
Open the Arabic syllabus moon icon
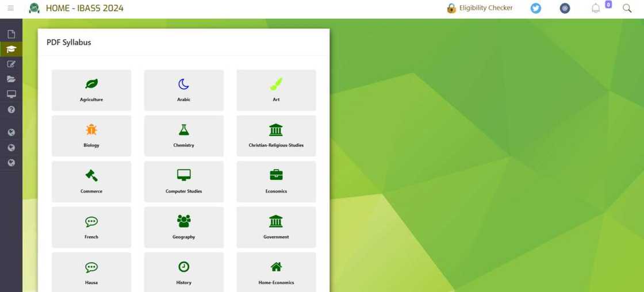[x=183, y=84]
